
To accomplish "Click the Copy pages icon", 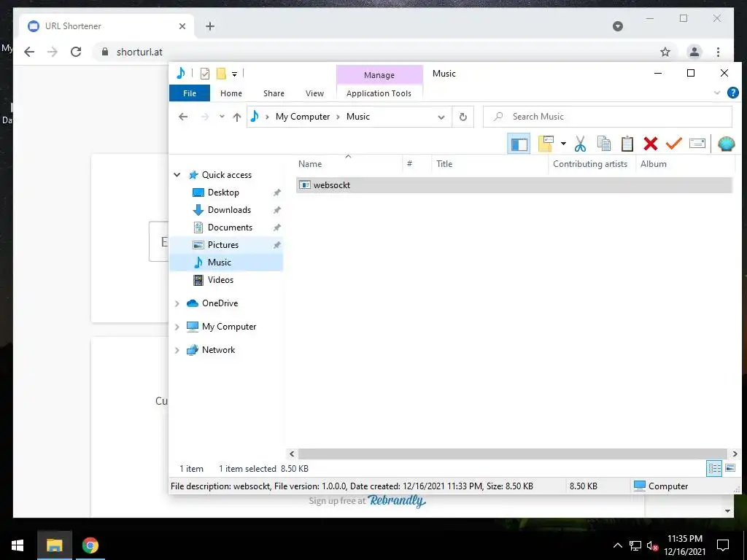I will tap(603, 144).
